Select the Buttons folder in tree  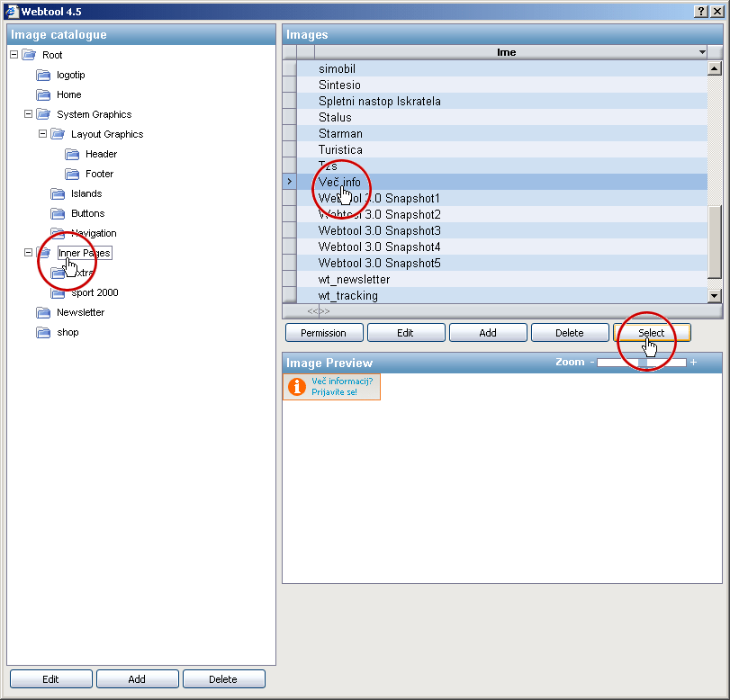[87, 213]
